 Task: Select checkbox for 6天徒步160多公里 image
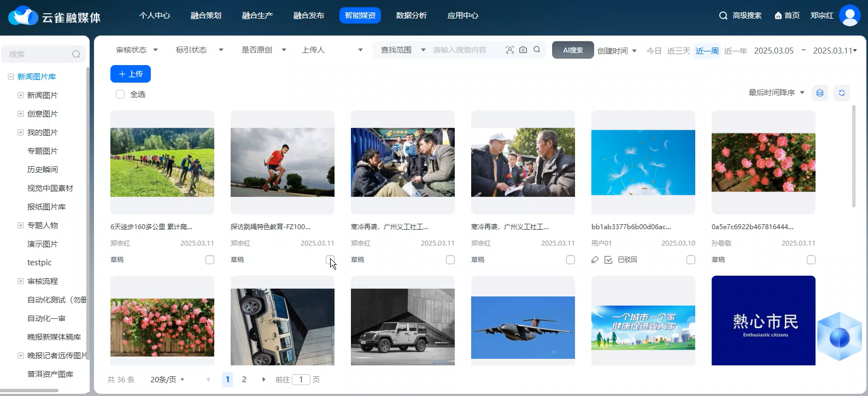point(210,260)
